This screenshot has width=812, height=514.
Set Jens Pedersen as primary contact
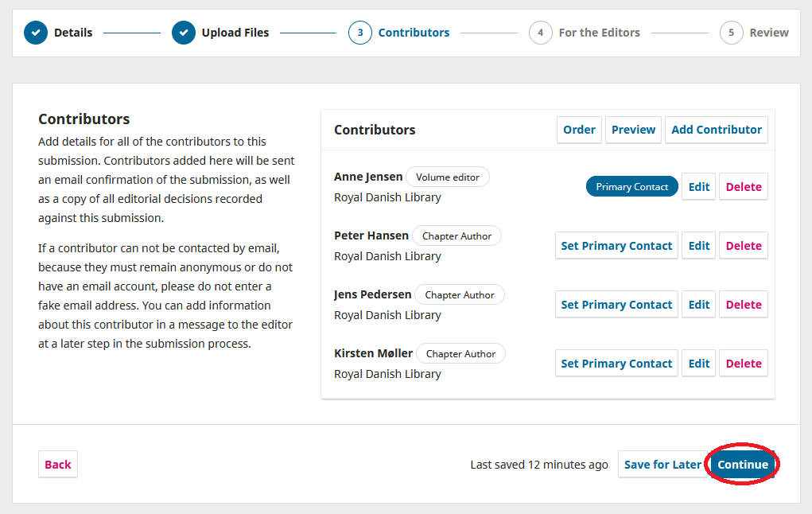[616, 304]
